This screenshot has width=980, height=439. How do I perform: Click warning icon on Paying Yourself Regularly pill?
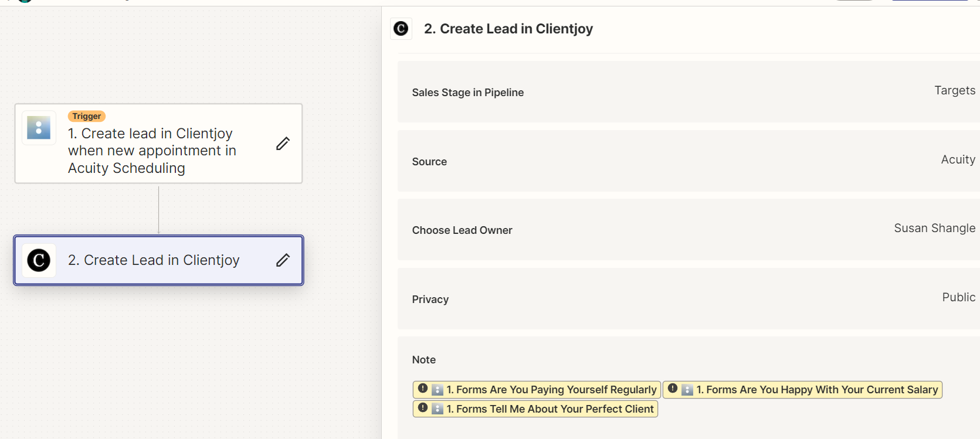click(423, 389)
